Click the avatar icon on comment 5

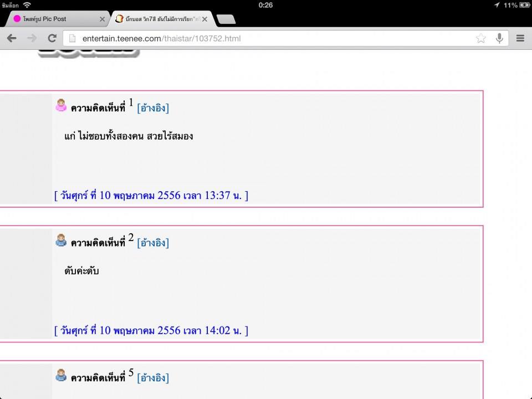pyautogui.click(x=62, y=377)
